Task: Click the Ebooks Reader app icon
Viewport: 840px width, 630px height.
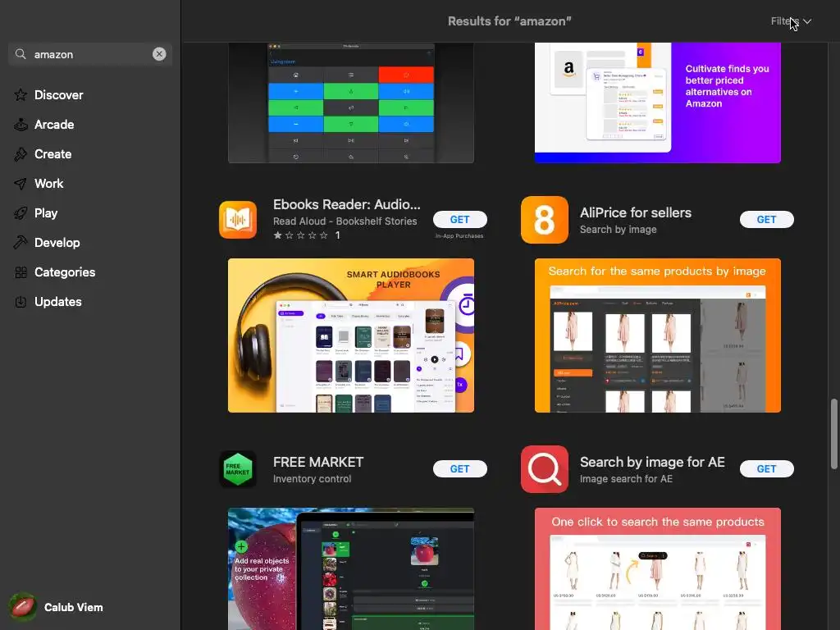Action: coord(238,220)
